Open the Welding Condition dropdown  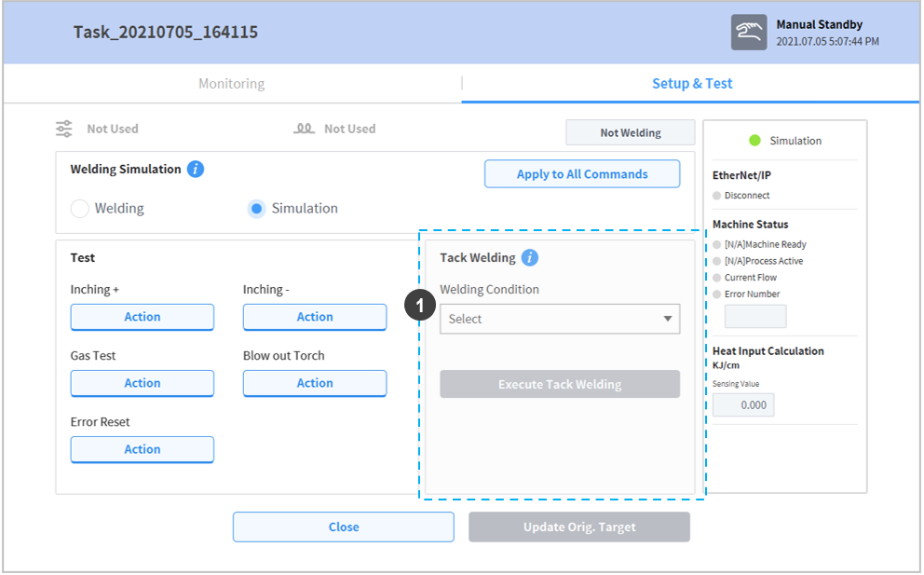click(x=550, y=319)
